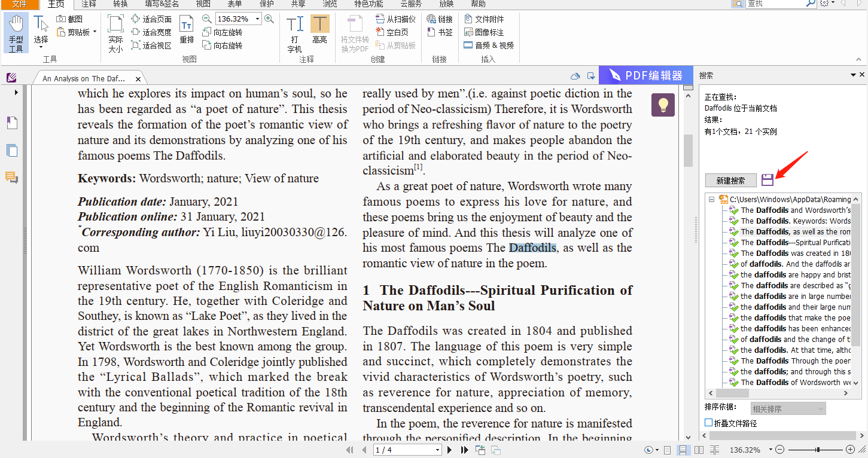Click the PDF编辑器 banner button
868x458 pixels.
(x=645, y=76)
